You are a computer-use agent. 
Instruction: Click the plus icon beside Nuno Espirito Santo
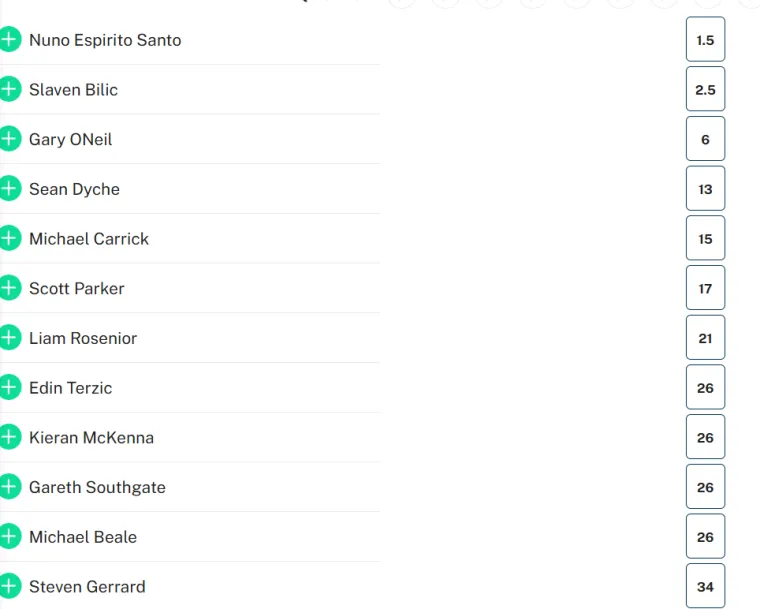point(9,40)
